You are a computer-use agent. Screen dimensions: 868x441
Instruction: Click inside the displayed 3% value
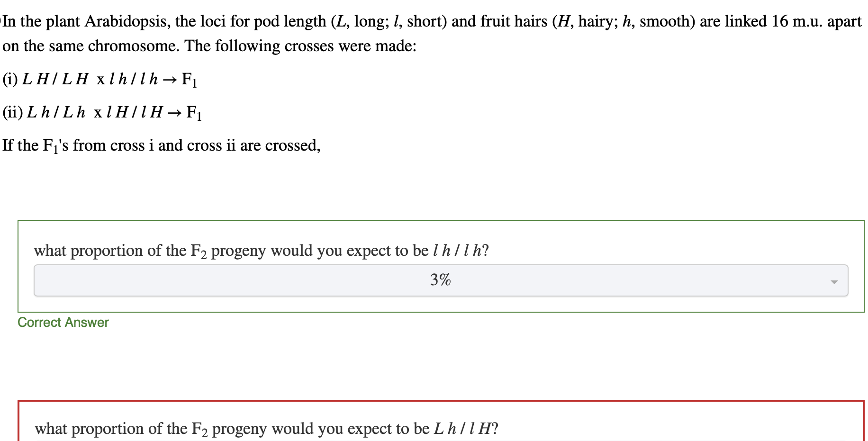(x=440, y=280)
